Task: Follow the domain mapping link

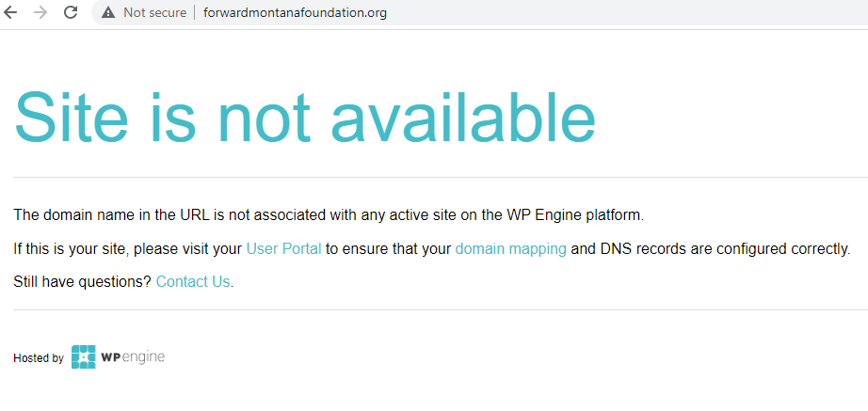Action: (510, 249)
